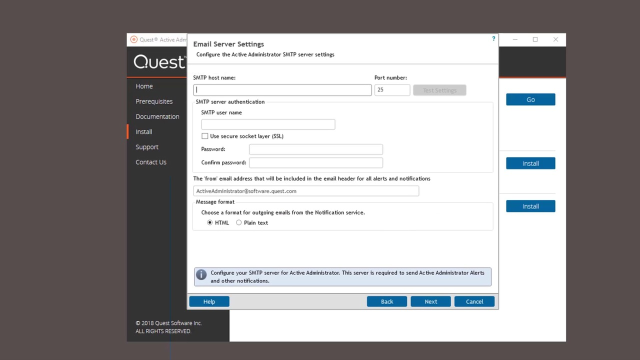
Task: Select the Plain text radio button
Action: (239, 222)
